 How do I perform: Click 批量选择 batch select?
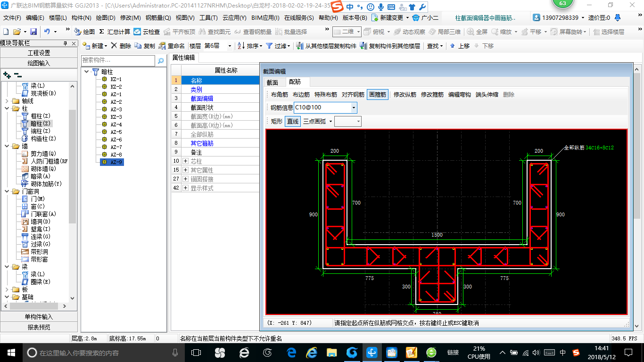291,32
